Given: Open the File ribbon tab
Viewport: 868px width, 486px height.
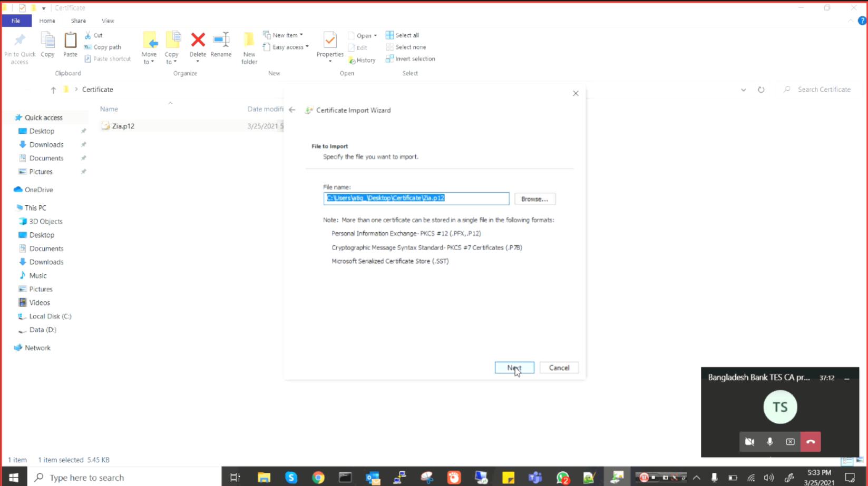Looking at the screenshot, I should (x=16, y=21).
